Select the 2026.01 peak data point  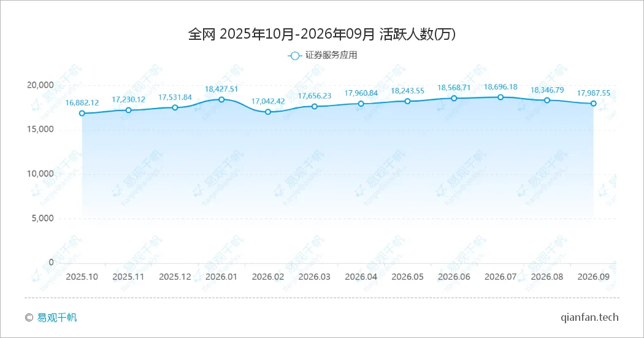coord(221,99)
